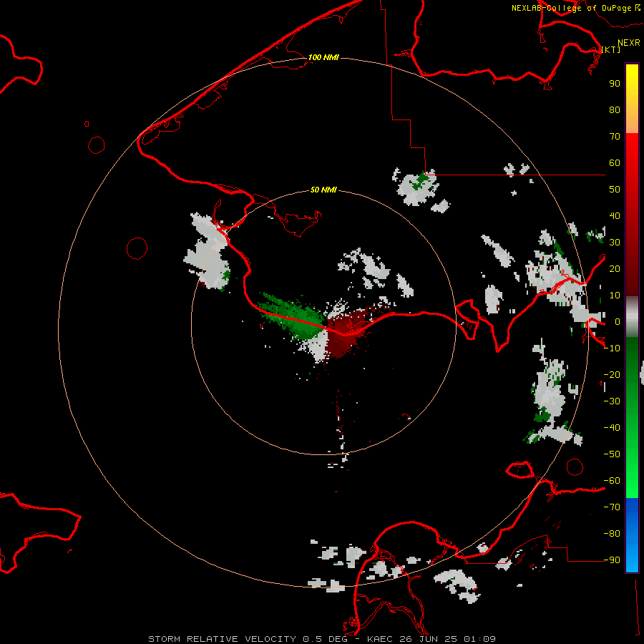Click the green segment of the color bar
644x644 pixels.
(632, 417)
